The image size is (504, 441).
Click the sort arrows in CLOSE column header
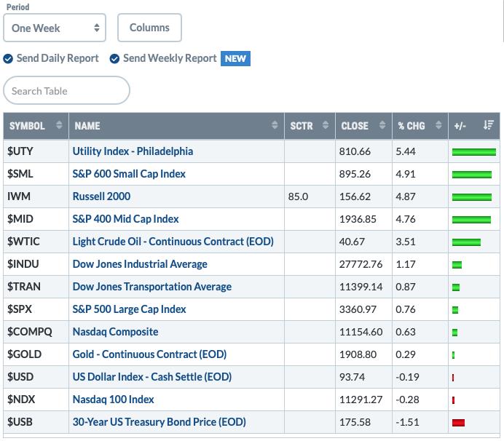coord(382,126)
